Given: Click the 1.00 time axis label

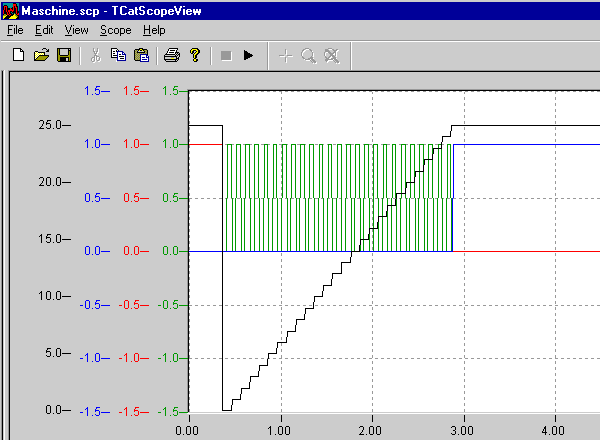Looking at the screenshot, I should click(279, 431).
